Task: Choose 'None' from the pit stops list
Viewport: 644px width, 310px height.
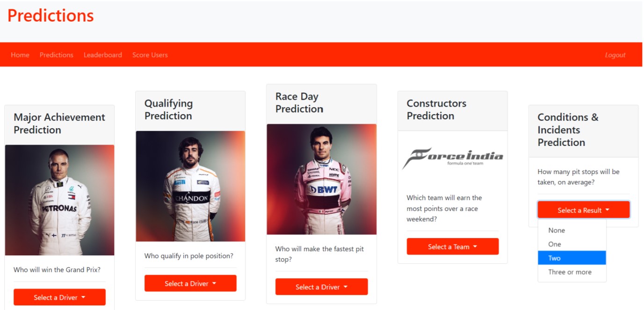Action: [572, 230]
